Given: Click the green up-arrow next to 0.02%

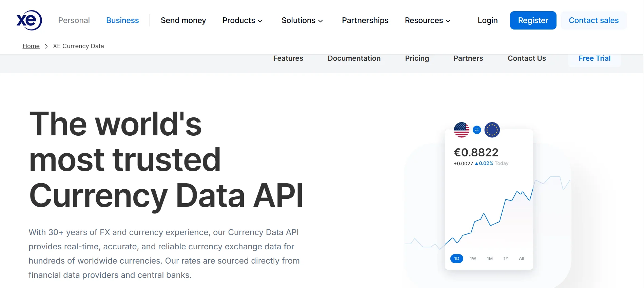Looking at the screenshot, I should pyautogui.click(x=476, y=163).
